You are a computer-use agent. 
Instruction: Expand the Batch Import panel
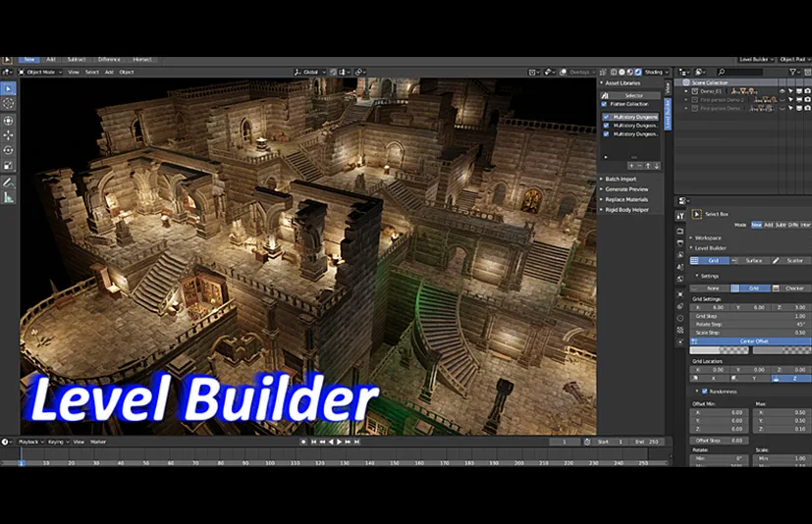point(621,180)
